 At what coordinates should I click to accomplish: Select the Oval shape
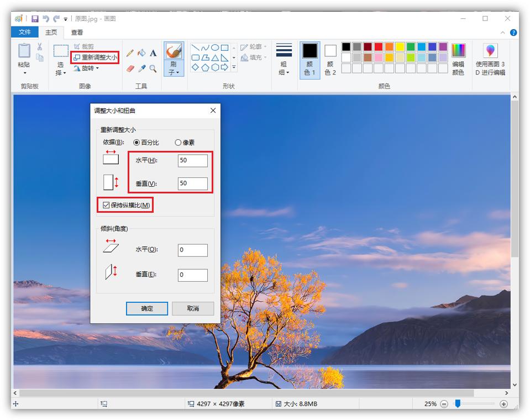pyautogui.click(x=215, y=48)
